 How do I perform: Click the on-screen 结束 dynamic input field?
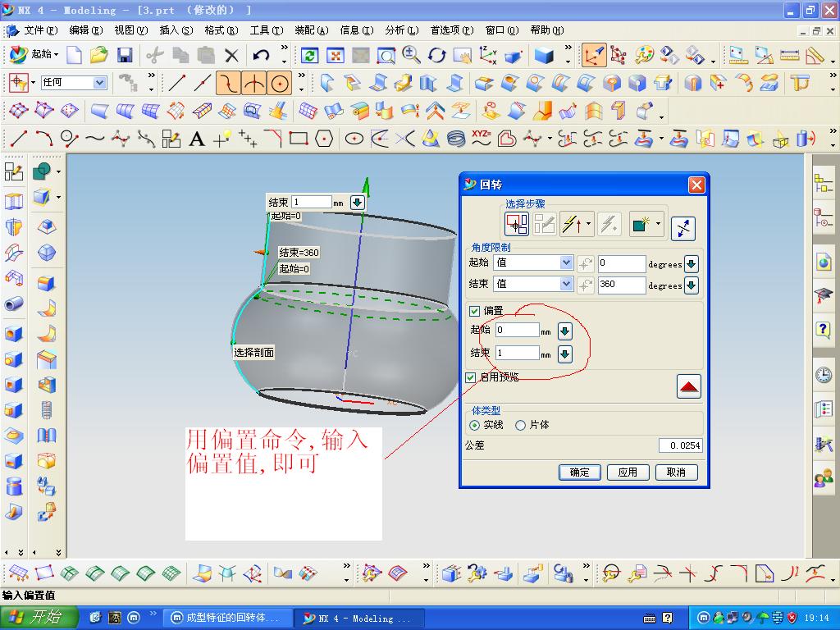click(312, 202)
